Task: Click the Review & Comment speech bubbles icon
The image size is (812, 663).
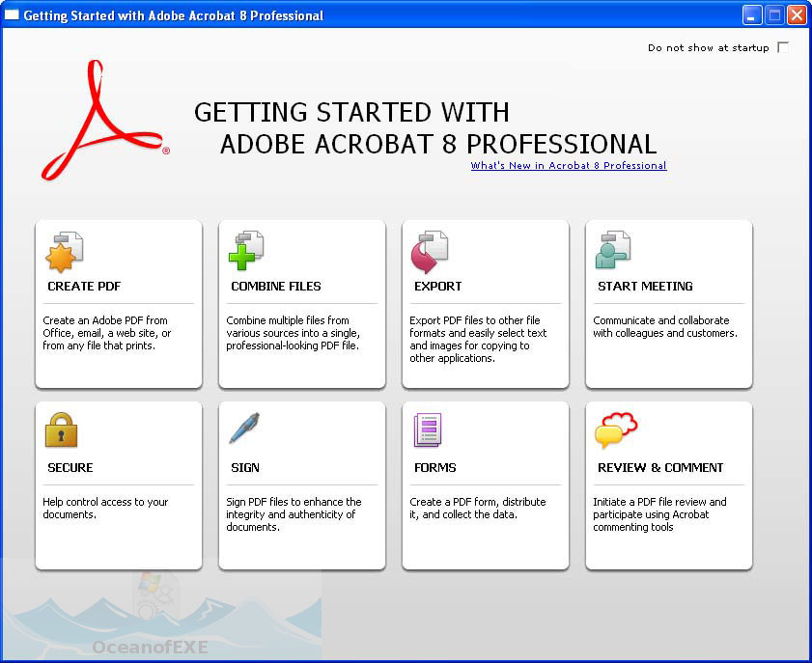Action: pos(616,430)
